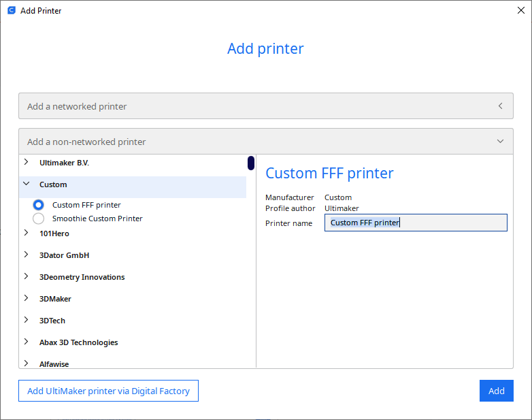
Task: Expand the 3DMaker manufacturer group
Action: pos(26,298)
